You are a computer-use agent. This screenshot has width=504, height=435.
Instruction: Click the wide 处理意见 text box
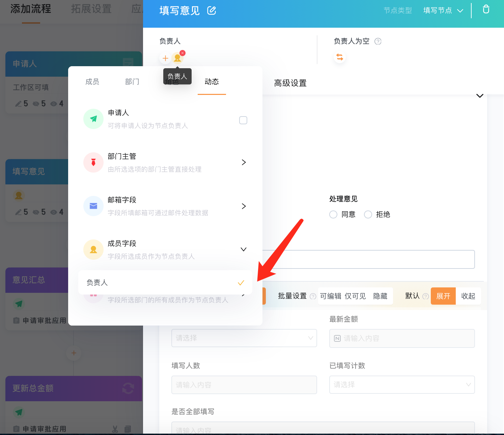pyautogui.click(x=368, y=259)
